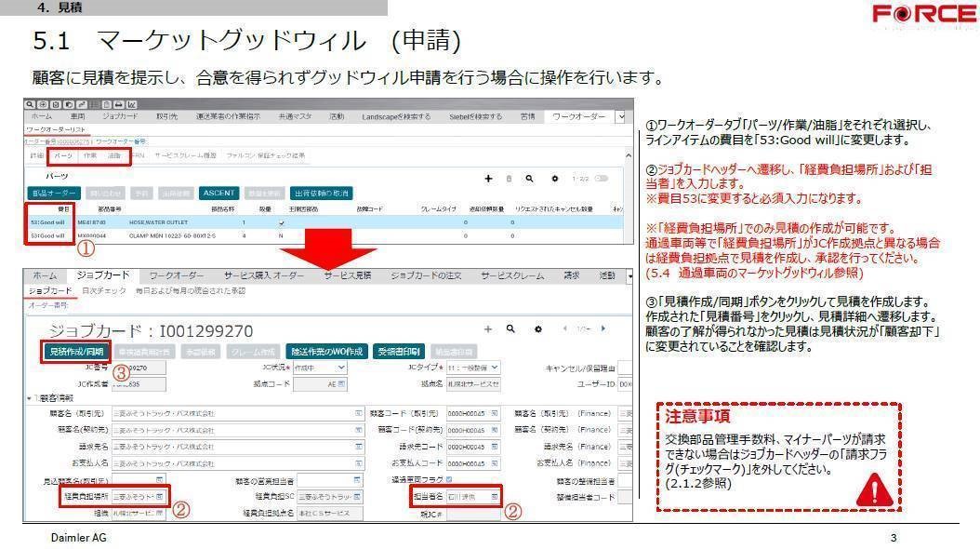Click the magnifier icon beside the Job Card title
The height and width of the screenshot is (549, 980).
510,329
